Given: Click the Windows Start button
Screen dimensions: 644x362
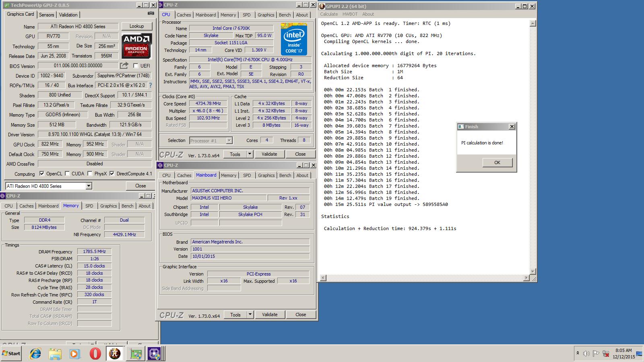Looking at the screenshot, I should (11, 354).
